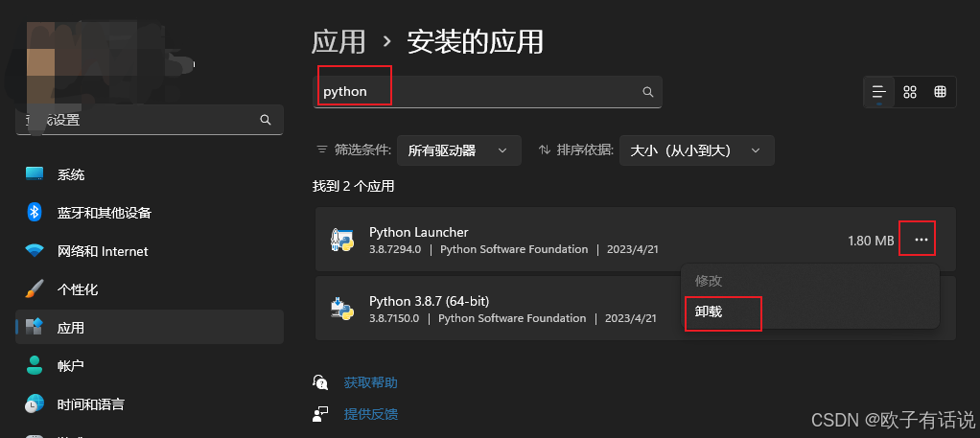Screen dimensions: 980x438
Task: Open the 所有驱动器 filter dropdown
Action: pos(459,150)
